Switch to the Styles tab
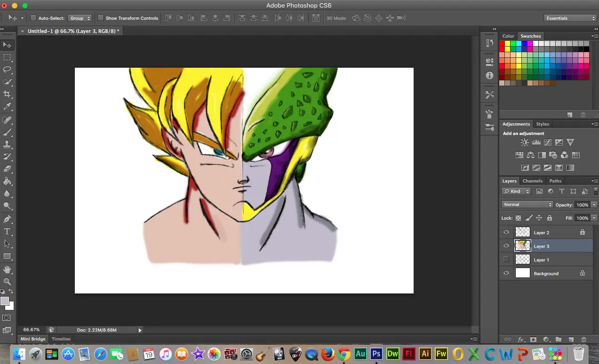This screenshot has height=364, width=599. coord(543,124)
